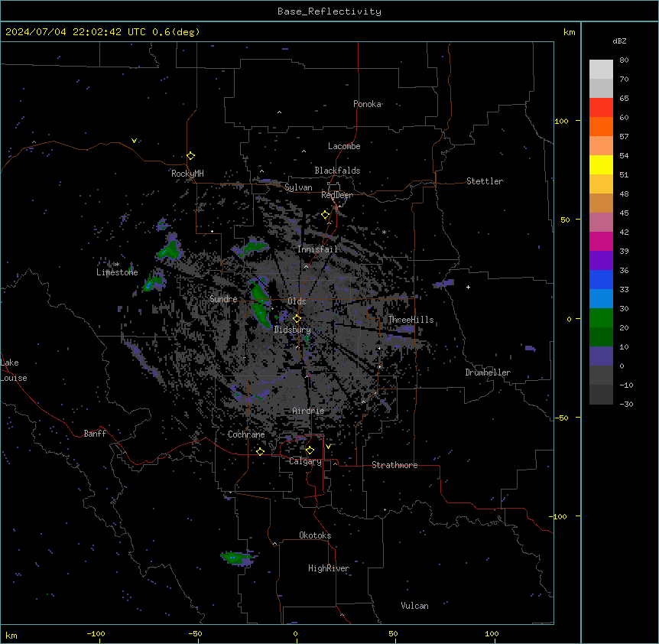The height and width of the screenshot is (644, 659).
Task: Select the bright green 20-30 dBZ legend swatch
Action: pos(601,318)
